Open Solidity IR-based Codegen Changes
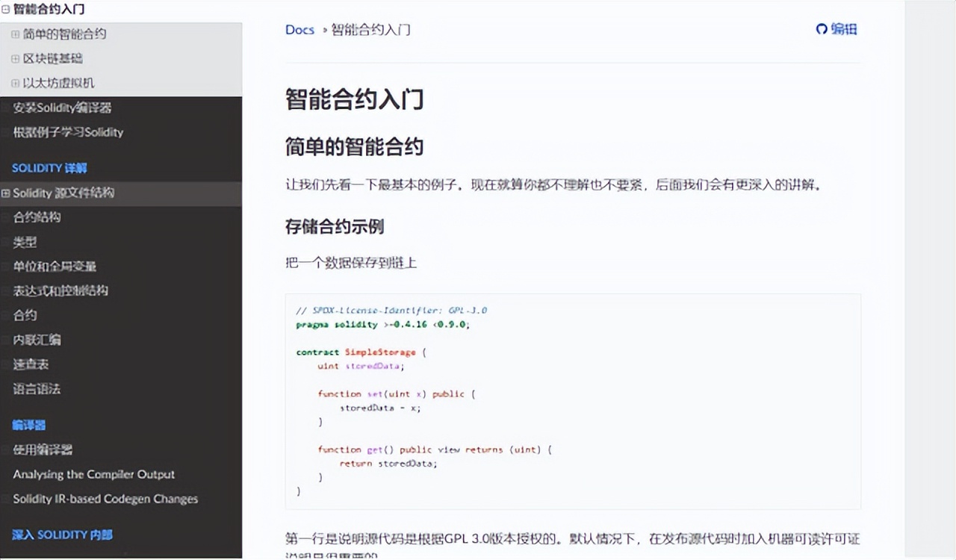 (x=105, y=499)
